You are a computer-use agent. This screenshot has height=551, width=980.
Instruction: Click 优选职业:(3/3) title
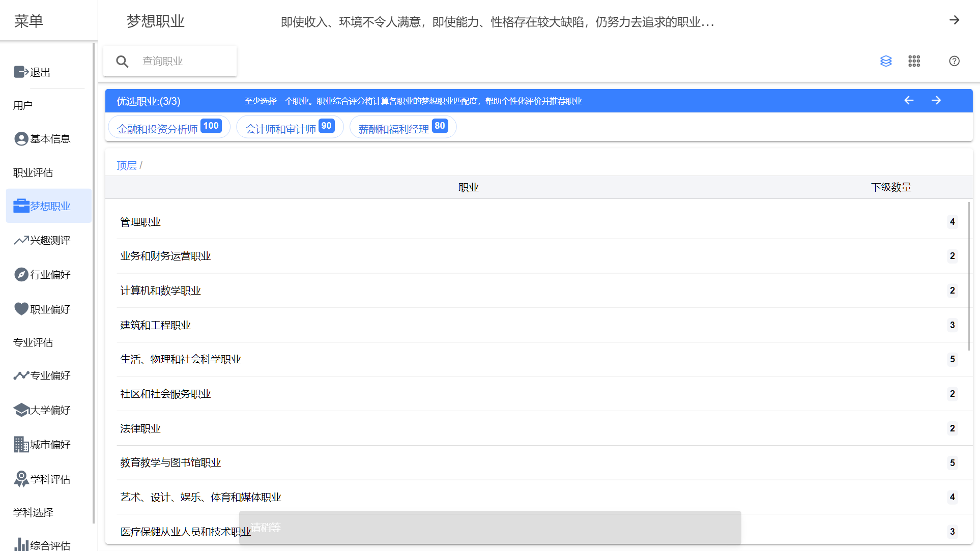149,101
